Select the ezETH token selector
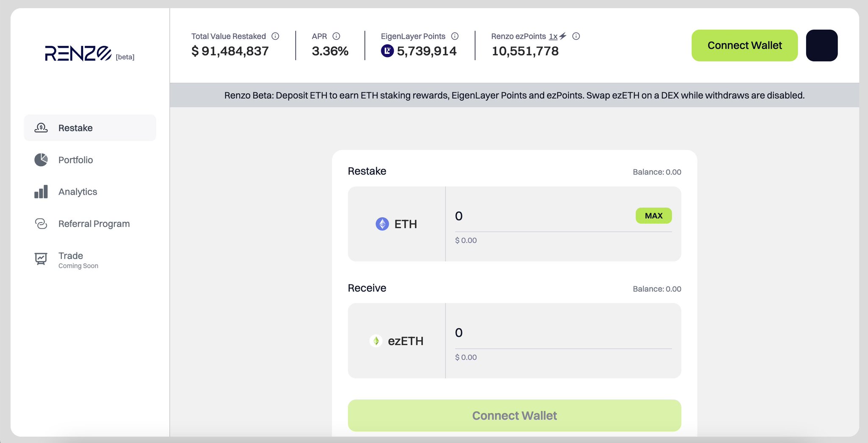The height and width of the screenshot is (443, 868). [x=397, y=341]
